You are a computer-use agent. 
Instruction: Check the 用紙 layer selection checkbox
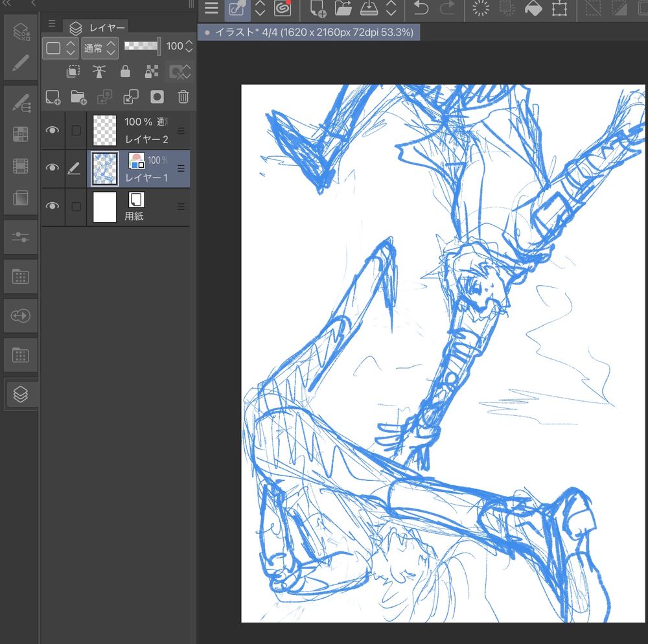click(x=76, y=206)
